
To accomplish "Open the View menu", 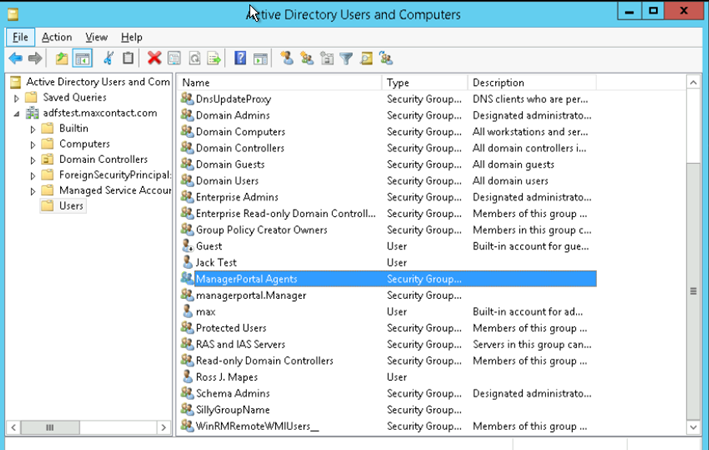I will 96,37.
